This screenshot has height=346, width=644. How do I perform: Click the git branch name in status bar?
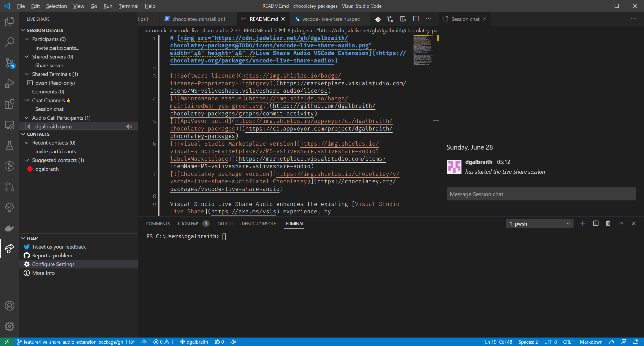[76, 342]
